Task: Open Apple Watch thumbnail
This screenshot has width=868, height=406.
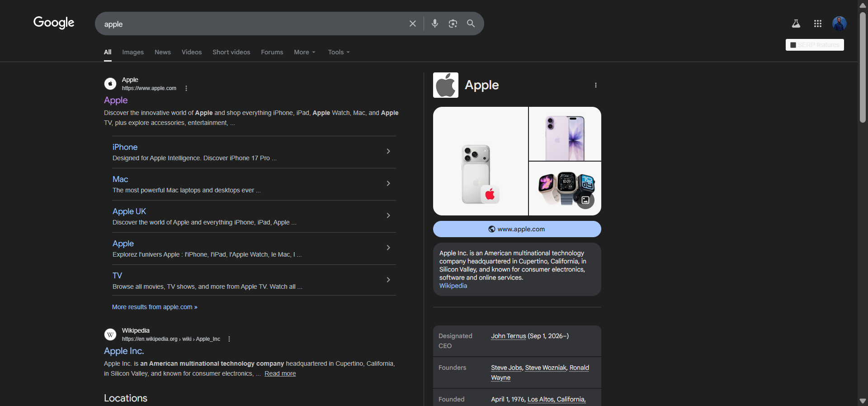Action: [x=565, y=188]
